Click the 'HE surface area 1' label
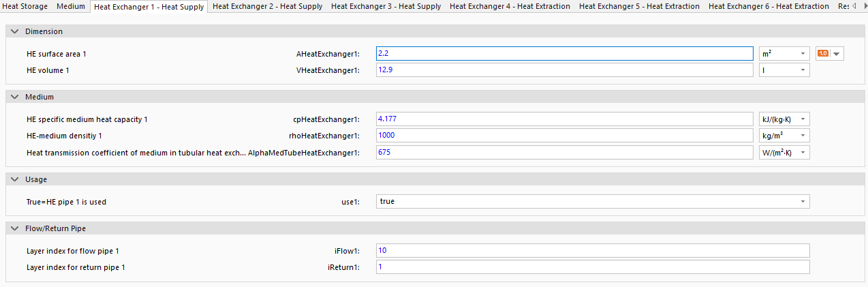This screenshot has height=287, width=868. [x=57, y=54]
